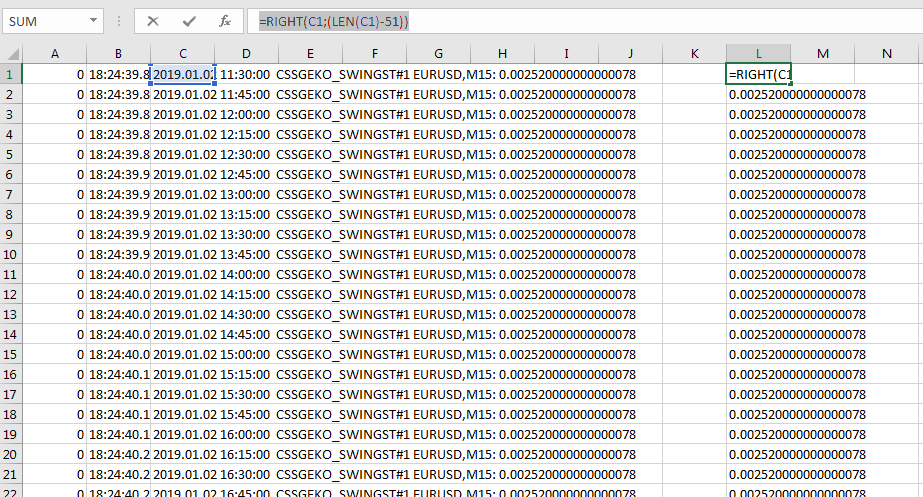Screen dimensions: 923x497
Task: Select all cells with corner triangle
Action: point(11,54)
